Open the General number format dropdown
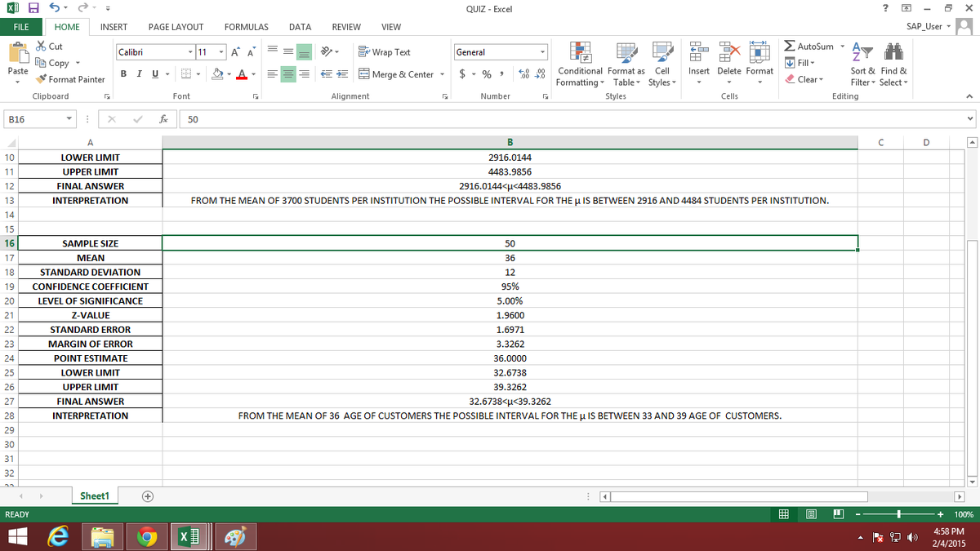This screenshot has height=551, width=980. coord(541,52)
